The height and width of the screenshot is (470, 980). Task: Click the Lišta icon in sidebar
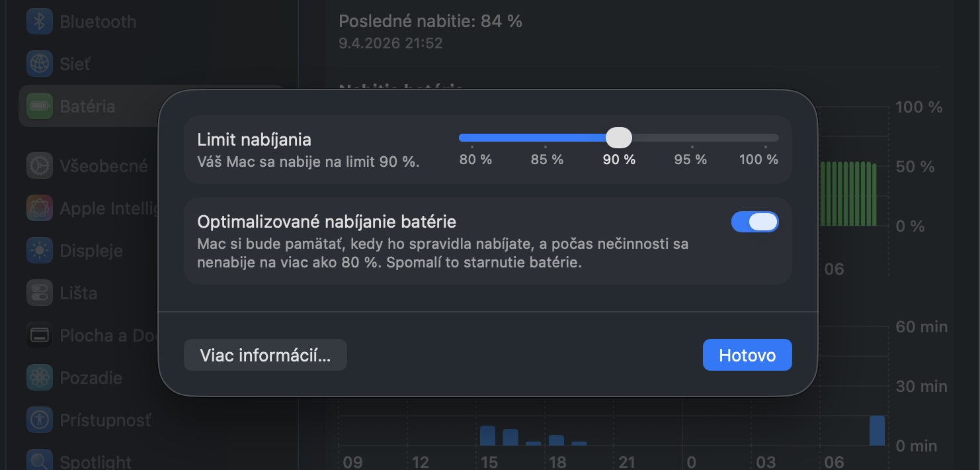click(40, 293)
